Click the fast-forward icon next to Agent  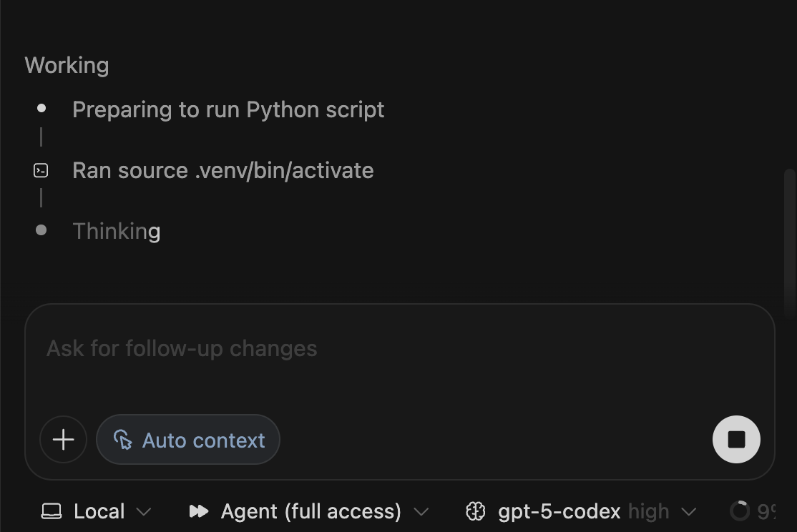[198, 511]
